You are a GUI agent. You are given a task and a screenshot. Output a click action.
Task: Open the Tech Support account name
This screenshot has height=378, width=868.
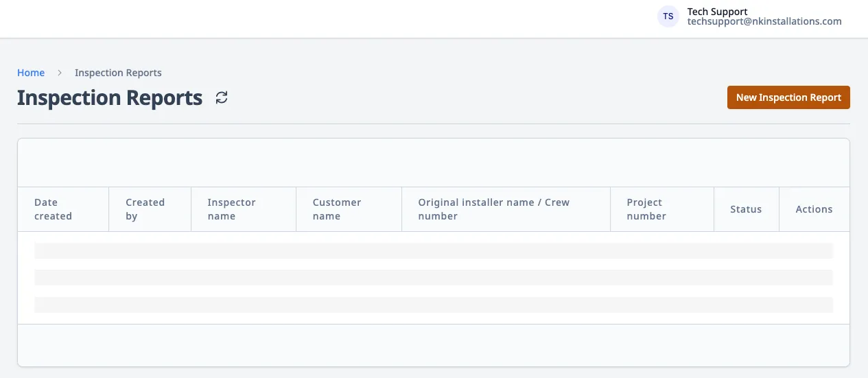coord(717,12)
